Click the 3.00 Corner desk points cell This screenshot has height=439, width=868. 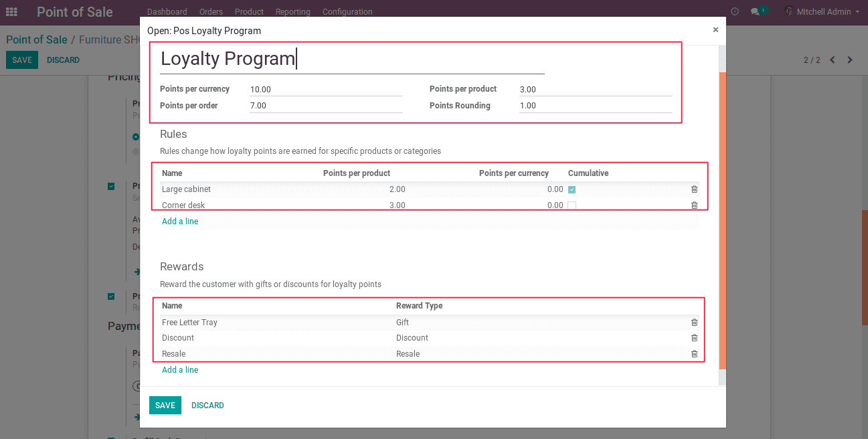point(398,205)
